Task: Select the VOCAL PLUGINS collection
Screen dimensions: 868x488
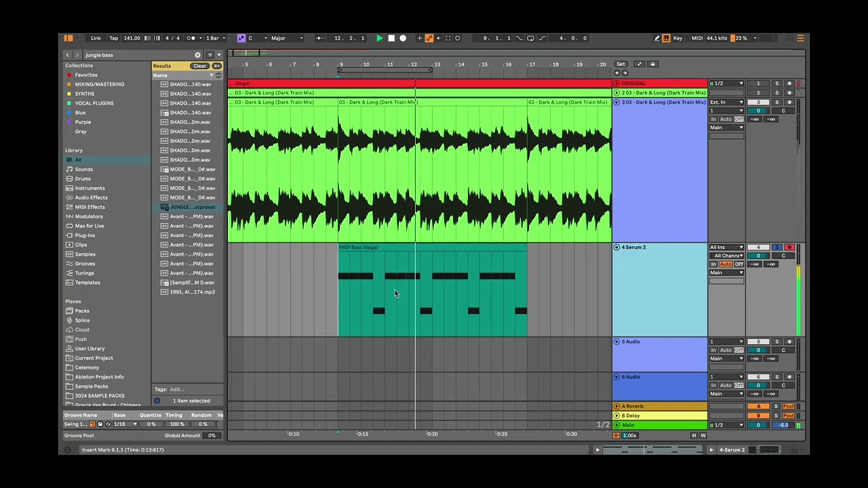Action: (94, 104)
